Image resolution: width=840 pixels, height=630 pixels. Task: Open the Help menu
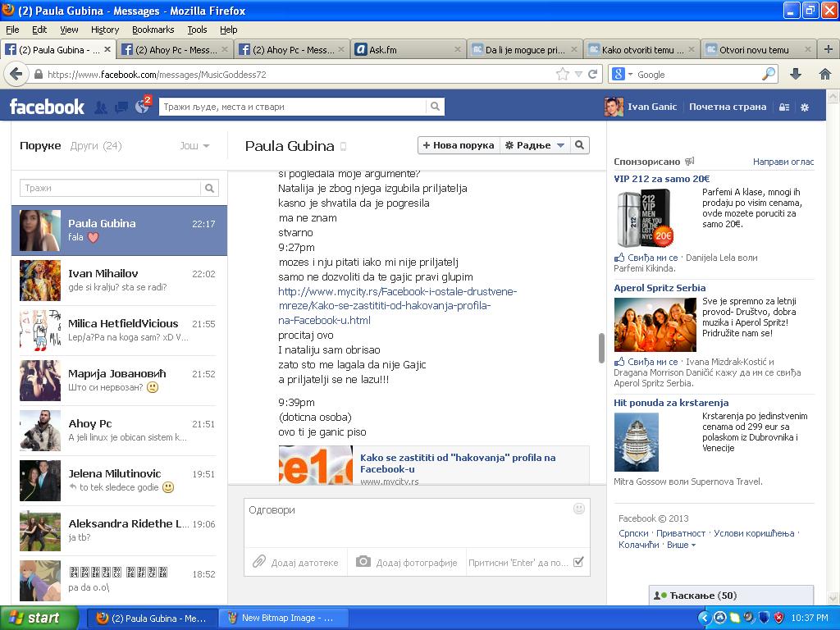tap(228, 30)
